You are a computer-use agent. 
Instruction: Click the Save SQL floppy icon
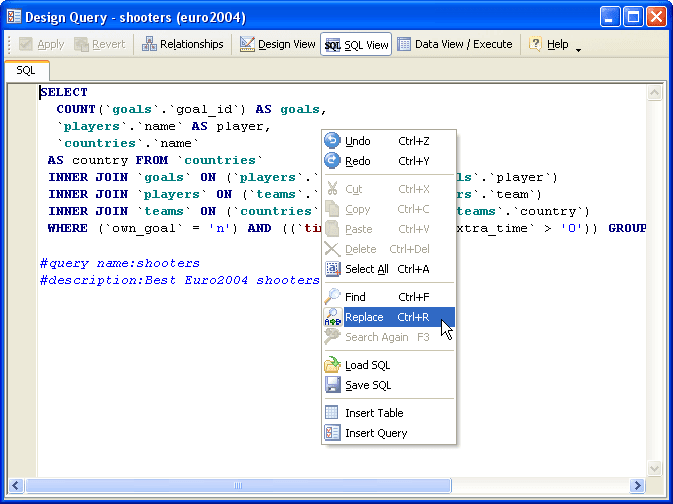point(332,385)
